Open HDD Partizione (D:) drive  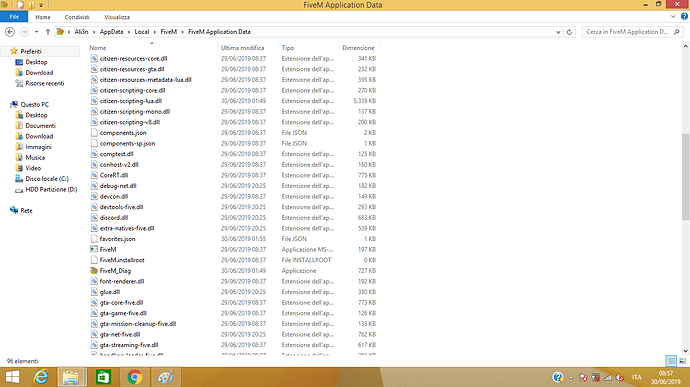[x=51, y=189]
